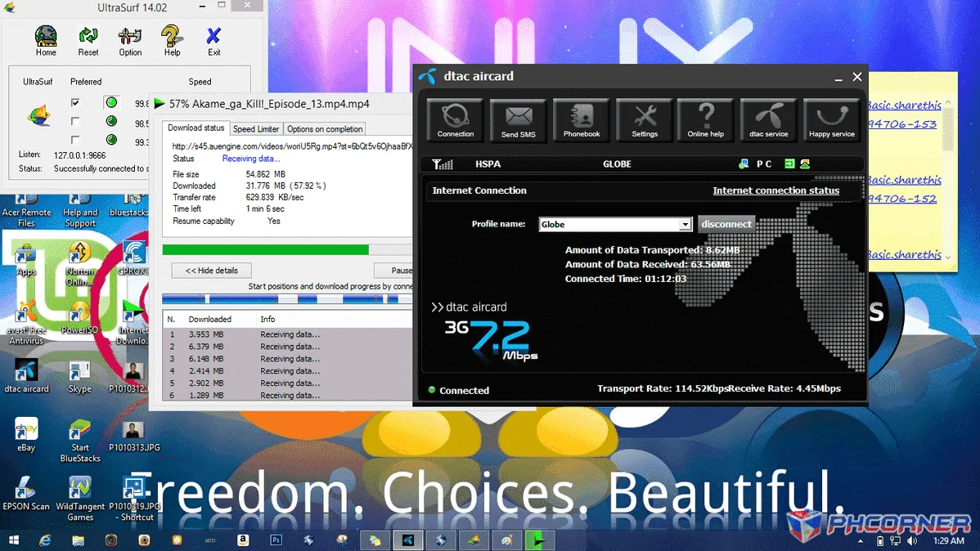The height and width of the screenshot is (551, 980).
Task: Click the 1:29 AM system clock
Action: click(949, 541)
